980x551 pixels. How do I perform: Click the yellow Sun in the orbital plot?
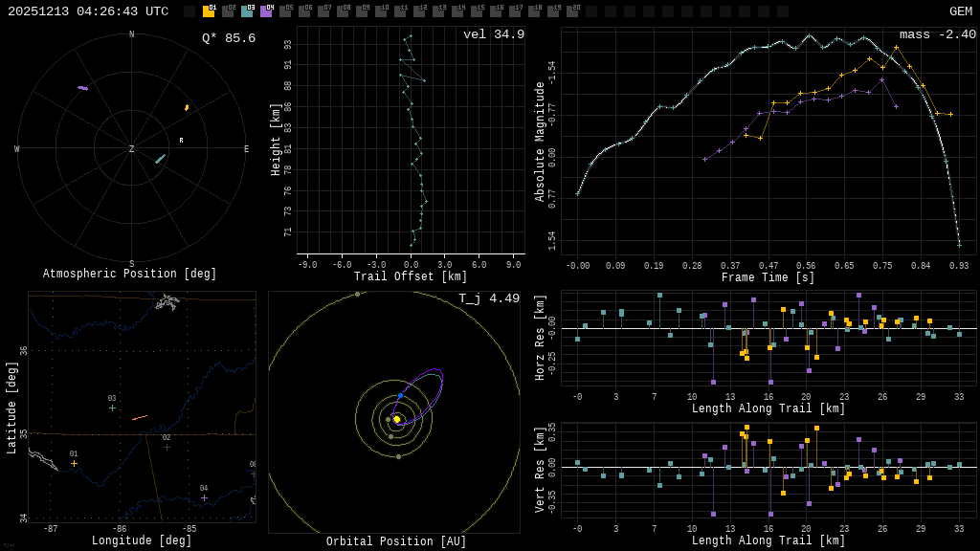397,419
